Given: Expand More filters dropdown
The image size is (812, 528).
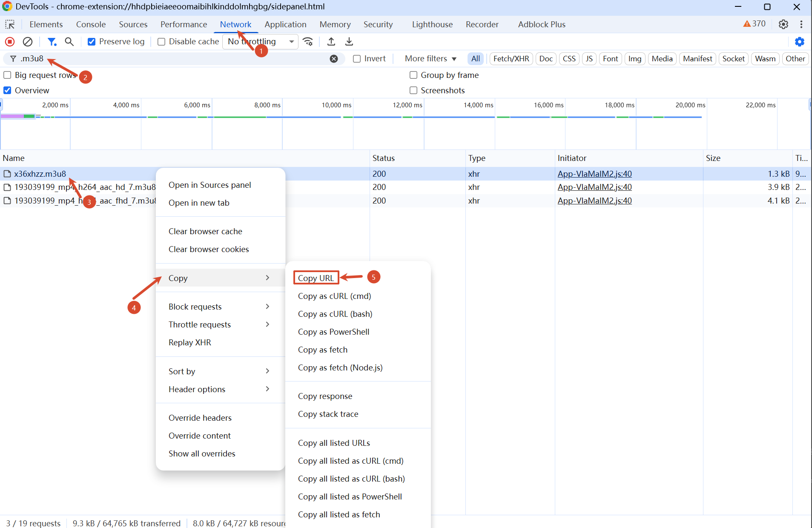Looking at the screenshot, I should click(x=430, y=59).
